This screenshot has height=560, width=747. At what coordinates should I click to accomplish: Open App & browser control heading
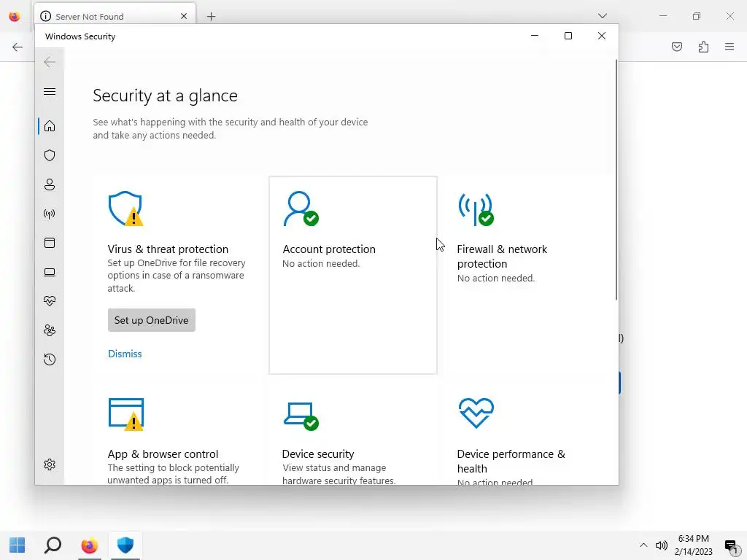[163, 454]
